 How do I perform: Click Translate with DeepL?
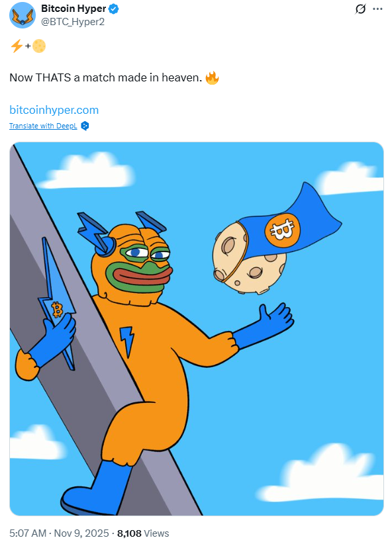[43, 126]
